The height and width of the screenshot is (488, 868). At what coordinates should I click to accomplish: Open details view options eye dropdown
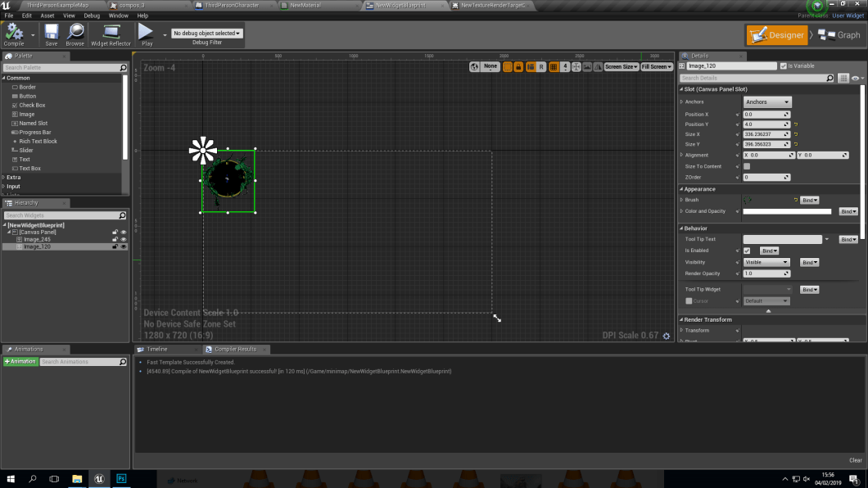pyautogui.click(x=857, y=78)
